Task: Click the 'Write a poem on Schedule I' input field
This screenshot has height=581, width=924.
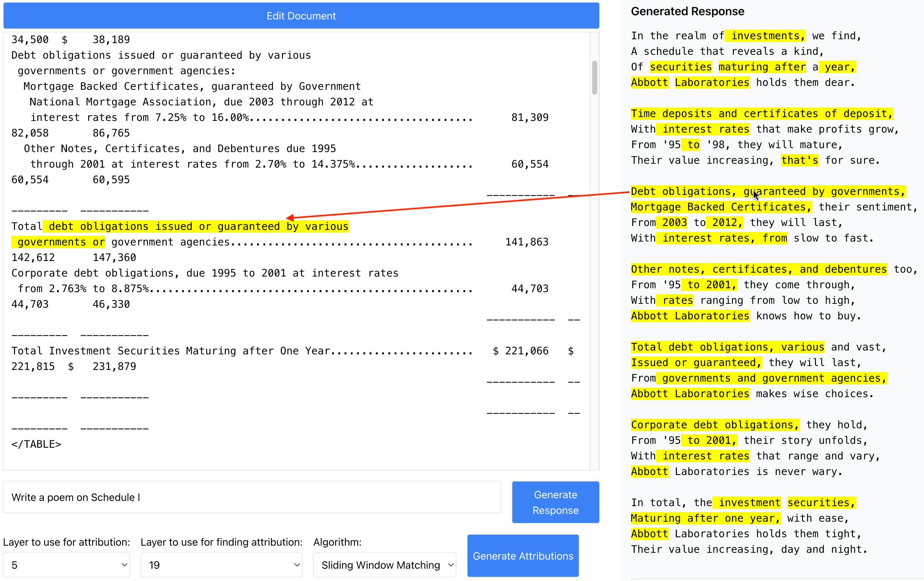Action: (x=252, y=497)
